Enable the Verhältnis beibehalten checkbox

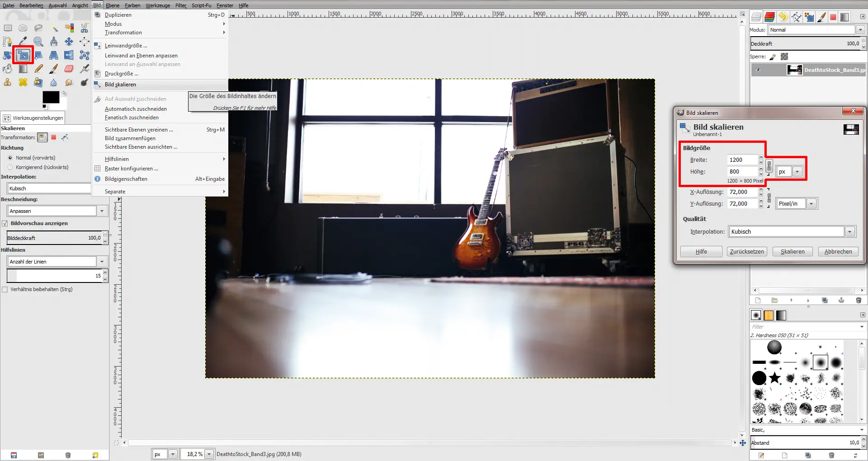(x=5, y=289)
